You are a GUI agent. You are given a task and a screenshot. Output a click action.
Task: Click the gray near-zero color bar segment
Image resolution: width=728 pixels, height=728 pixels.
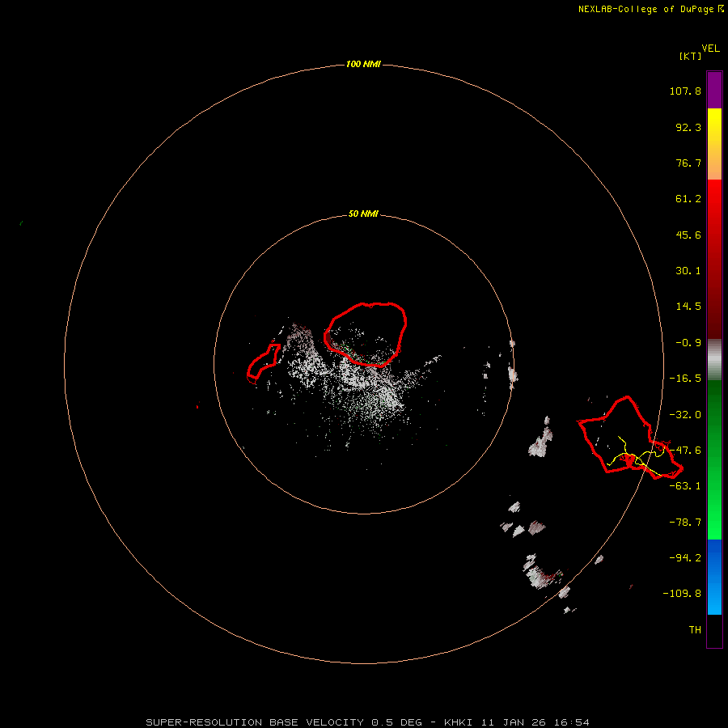point(714,360)
